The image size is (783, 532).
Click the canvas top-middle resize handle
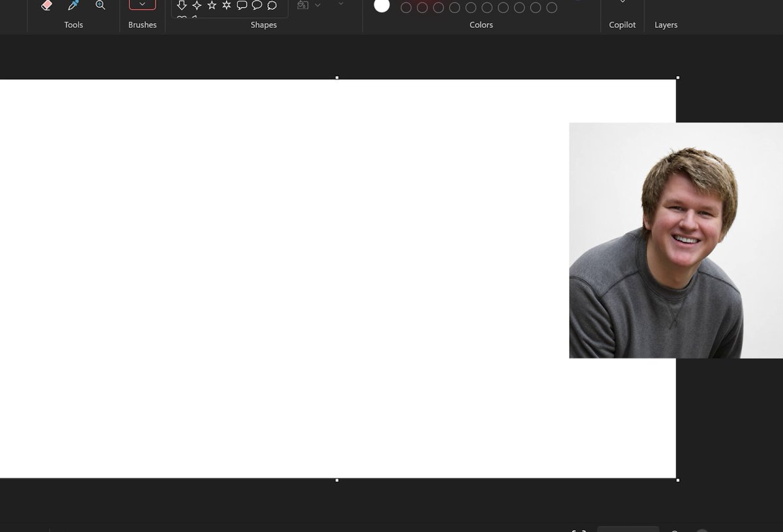click(x=337, y=78)
